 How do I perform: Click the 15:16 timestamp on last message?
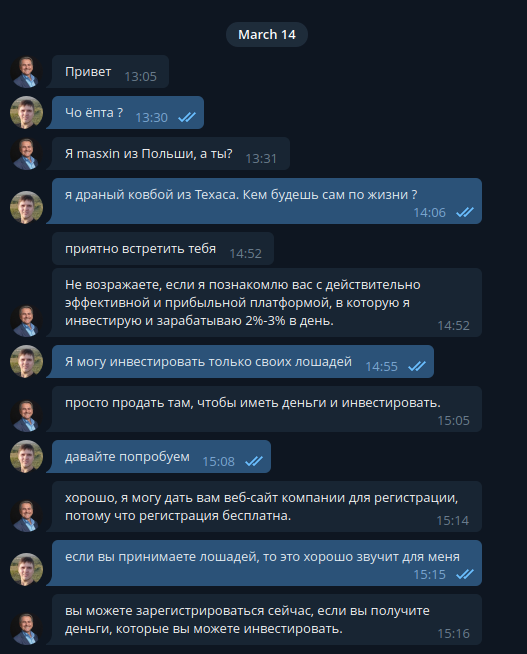coord(453,634)
